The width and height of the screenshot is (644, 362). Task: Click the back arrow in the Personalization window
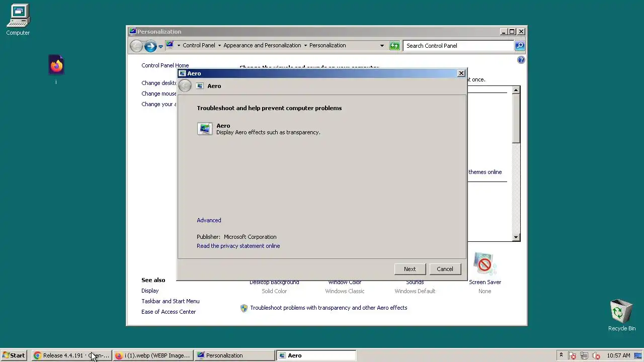(136, 46)
